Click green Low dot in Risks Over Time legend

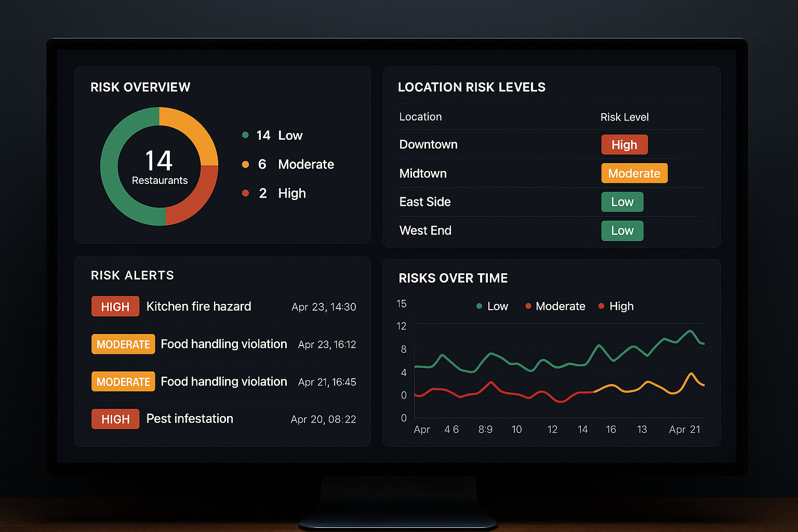pos(479,306)
